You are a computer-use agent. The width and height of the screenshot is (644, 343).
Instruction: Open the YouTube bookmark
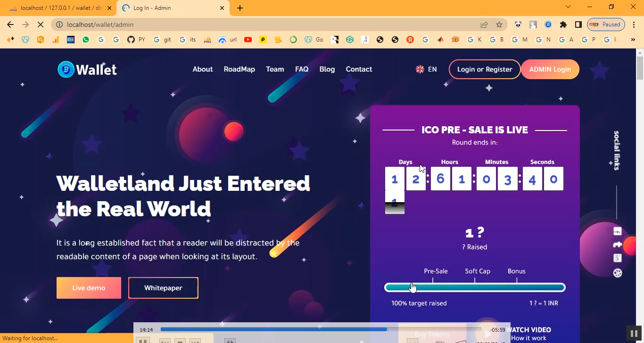tap(248, 40)
